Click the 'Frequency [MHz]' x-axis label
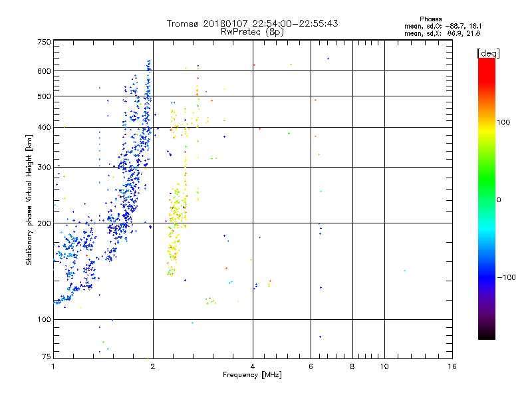 point(252,374)
